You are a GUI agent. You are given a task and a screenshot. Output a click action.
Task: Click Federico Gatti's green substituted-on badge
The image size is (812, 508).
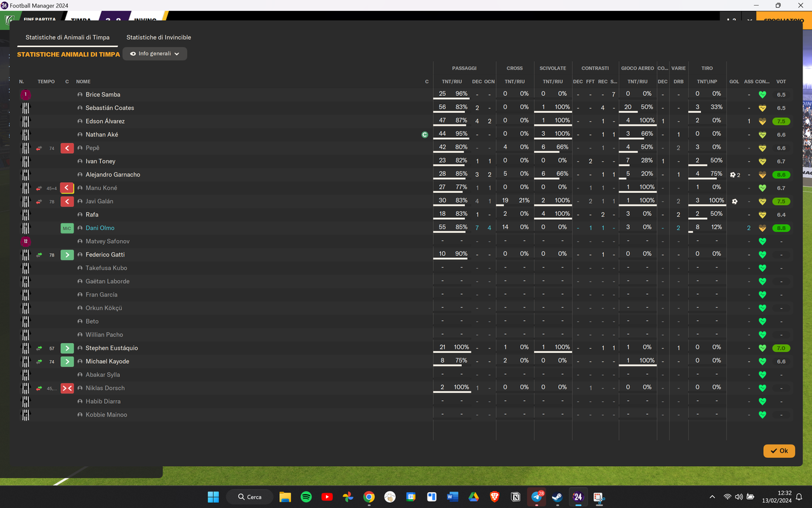(x=67, y=255)
